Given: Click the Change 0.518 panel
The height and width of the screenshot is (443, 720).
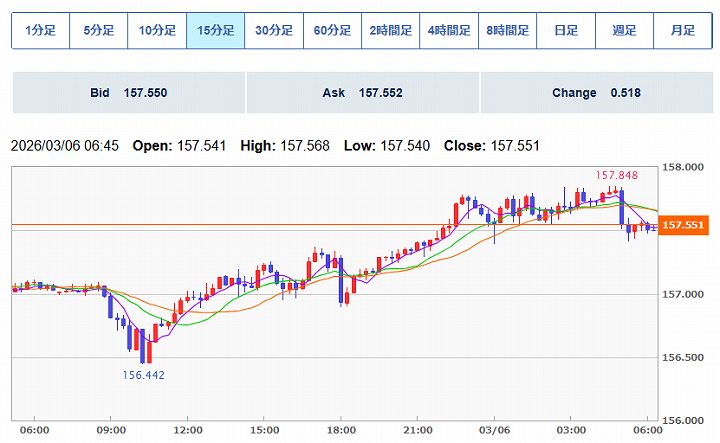Looking at the screenshot, I should [596, 93].
